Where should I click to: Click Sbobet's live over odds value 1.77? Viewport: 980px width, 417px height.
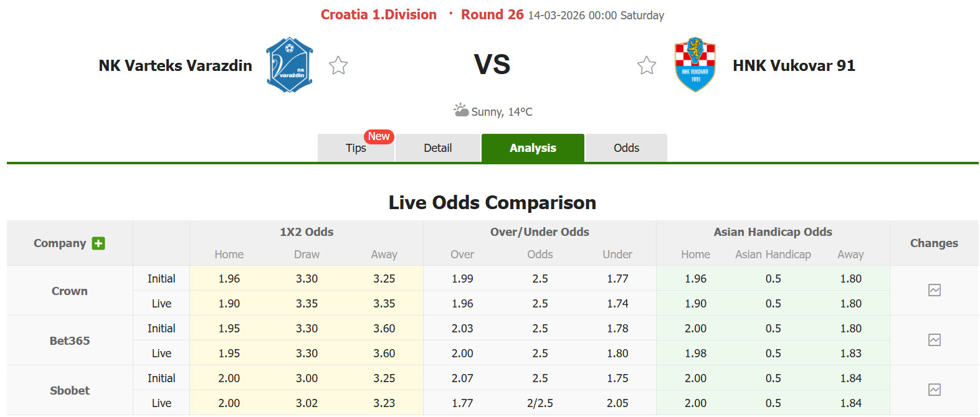click(462, 403)
